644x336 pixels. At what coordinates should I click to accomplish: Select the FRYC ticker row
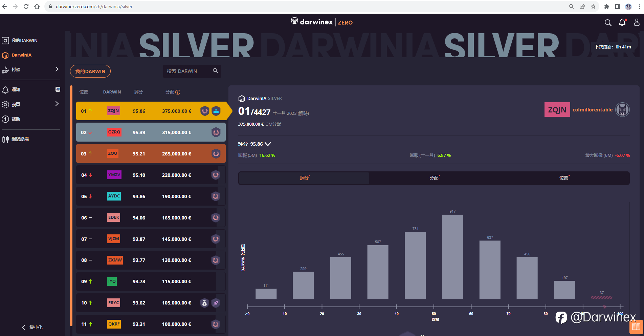coord(151,303)
